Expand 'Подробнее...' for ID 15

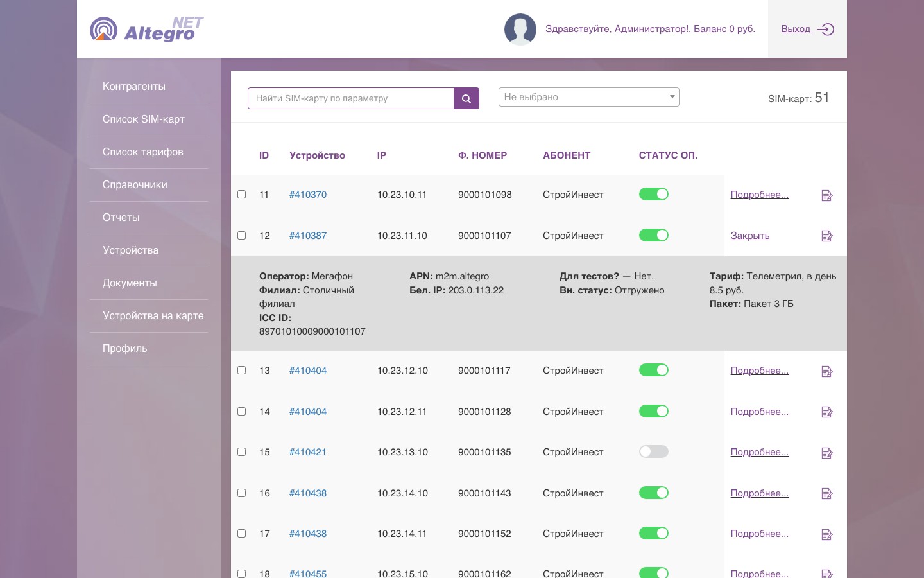pyautogui.click(x=760, y=452)
